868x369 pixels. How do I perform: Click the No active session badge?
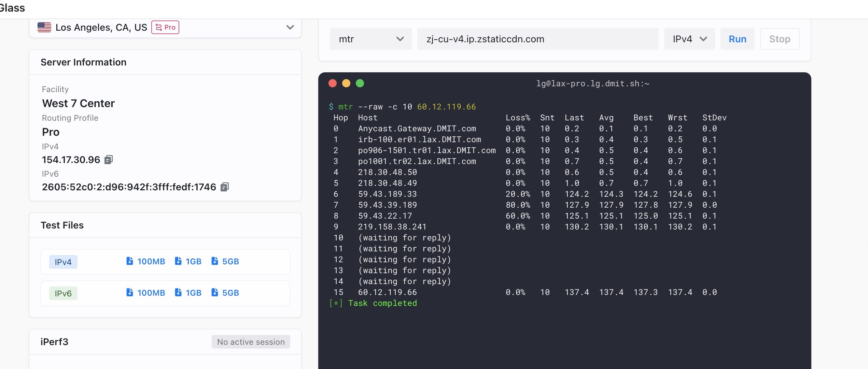[x=251, y=342]
